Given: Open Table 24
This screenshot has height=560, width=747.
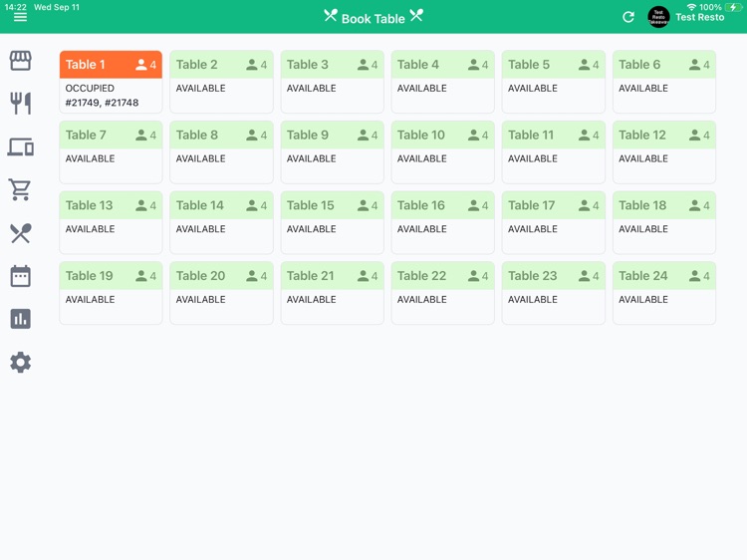Looking at the screenshot, I should click(664, 293).
